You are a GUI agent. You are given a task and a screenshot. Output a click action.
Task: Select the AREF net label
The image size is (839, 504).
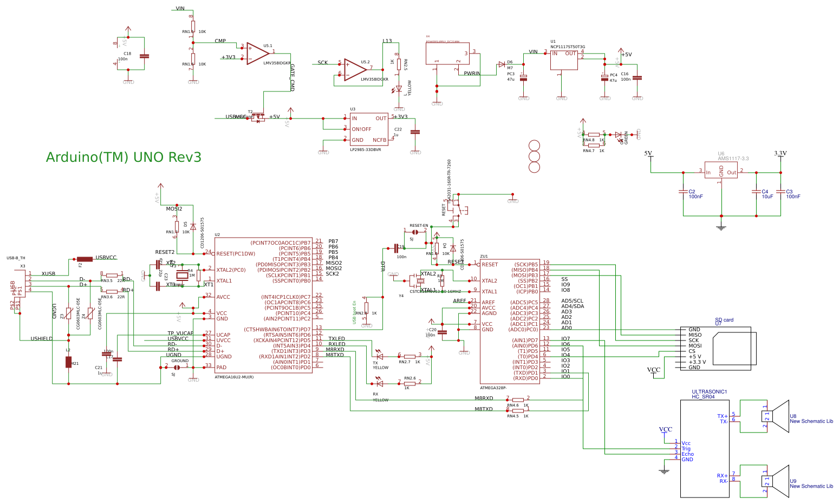click(459, 300)
